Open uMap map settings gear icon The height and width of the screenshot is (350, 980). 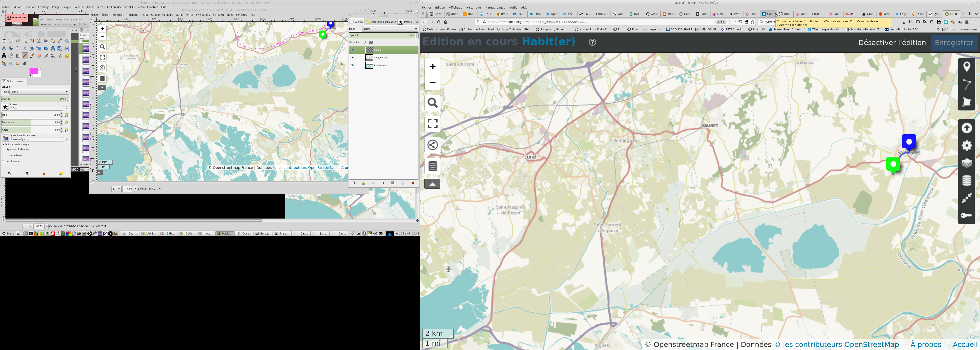966,146
